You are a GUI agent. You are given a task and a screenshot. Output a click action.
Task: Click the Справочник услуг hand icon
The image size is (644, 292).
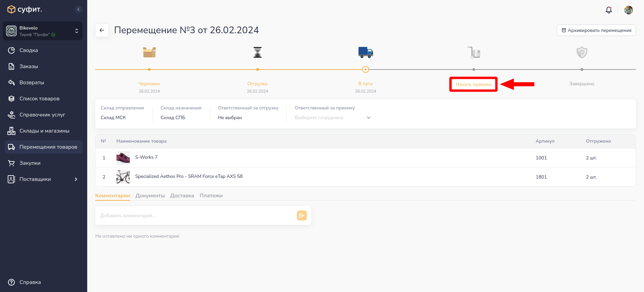11,115
